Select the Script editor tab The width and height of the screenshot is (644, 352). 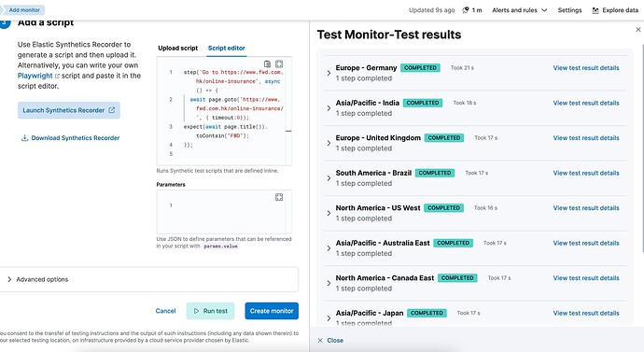pos(226,48)
